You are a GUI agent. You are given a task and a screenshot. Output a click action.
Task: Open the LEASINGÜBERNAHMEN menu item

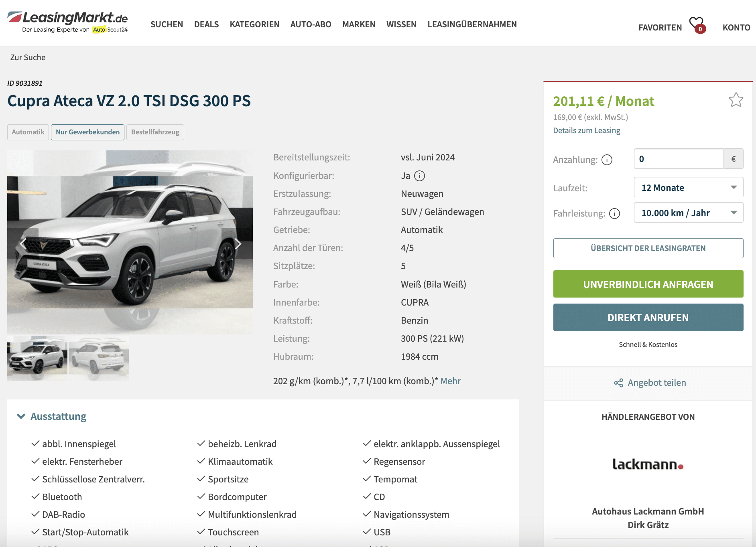pos(472,24)
